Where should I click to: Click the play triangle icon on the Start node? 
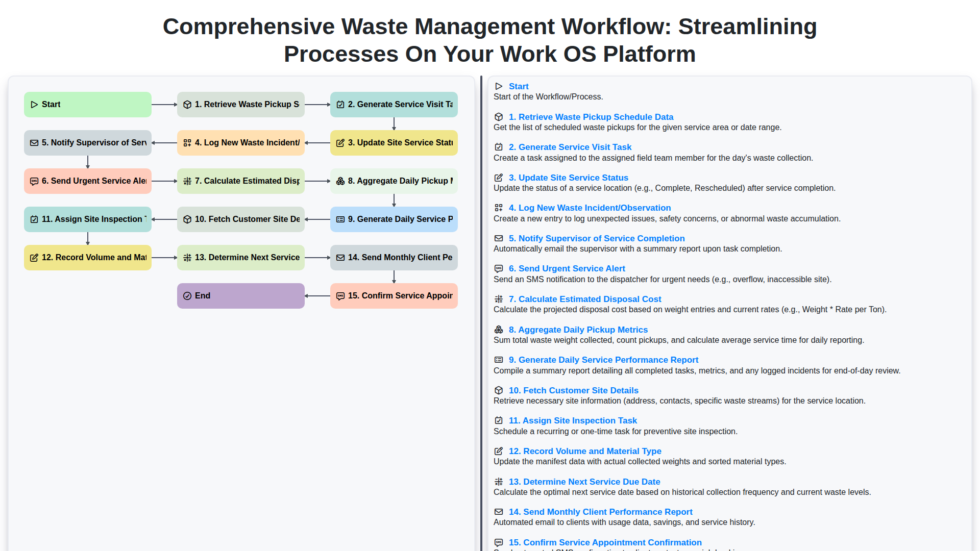coord(35,105)
